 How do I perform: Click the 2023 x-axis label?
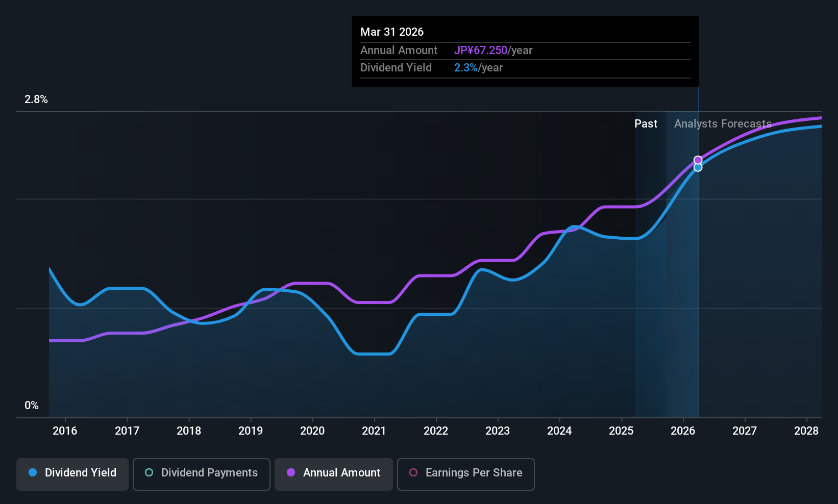coord(498,431)
